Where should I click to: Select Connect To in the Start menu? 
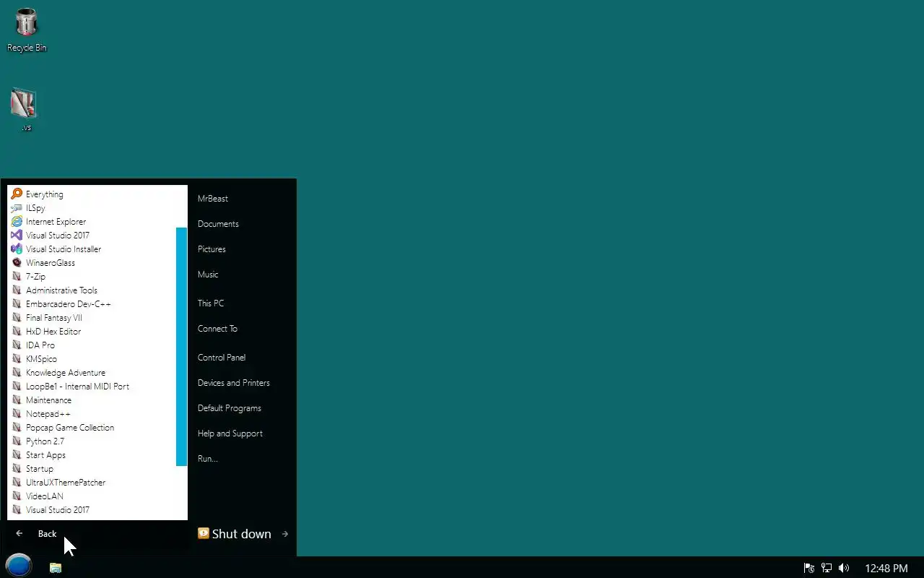click(x=217, y=328)
